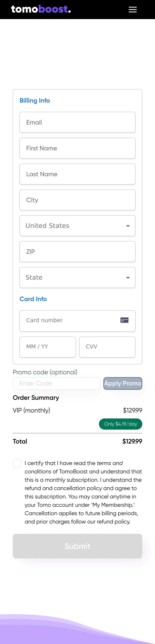Click the credit card icon in card field
This screenshot has width=155, height=644.
pos(124,320)
